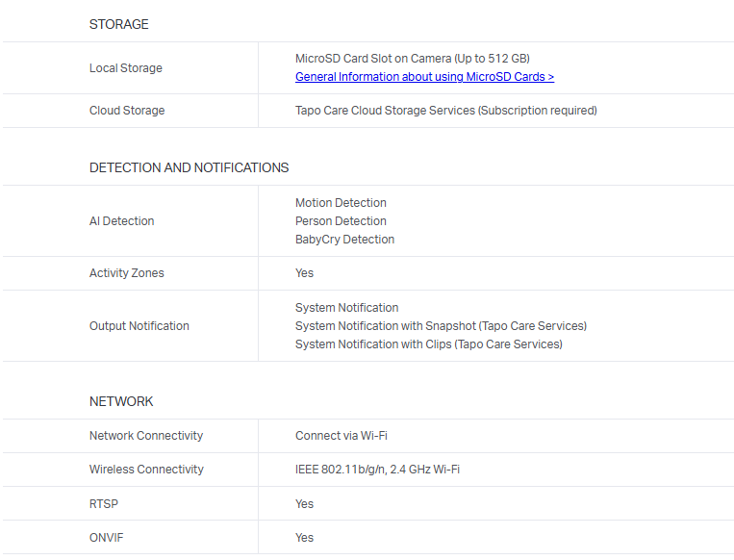734x560 pixels.
Task: Click the Motion Detection text
Action: click(341, 203)
